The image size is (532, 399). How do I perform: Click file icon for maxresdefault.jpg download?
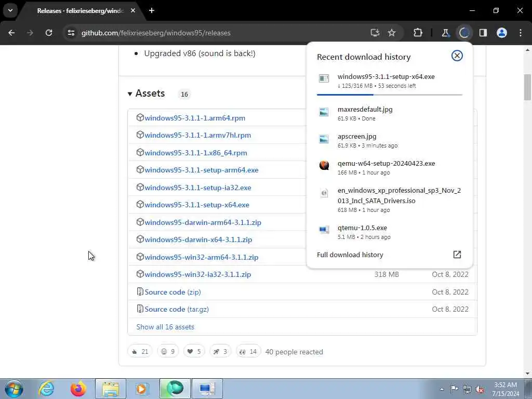pyautogui.click(x=324, y=112)
